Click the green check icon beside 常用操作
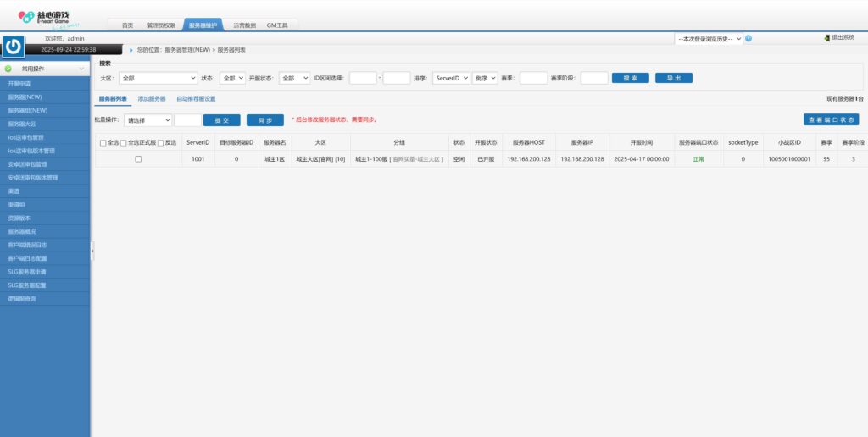This screenshot has width=868, height=437. (8, 68)
